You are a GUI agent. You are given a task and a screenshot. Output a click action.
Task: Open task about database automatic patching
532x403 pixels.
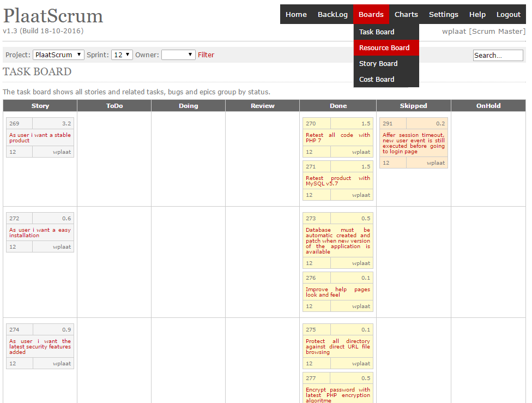(x=338, y=240)
